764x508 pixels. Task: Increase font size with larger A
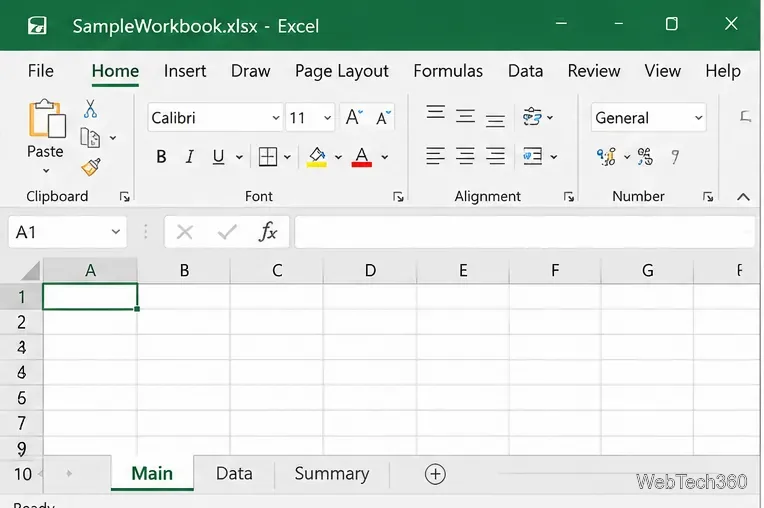(354, 117)
